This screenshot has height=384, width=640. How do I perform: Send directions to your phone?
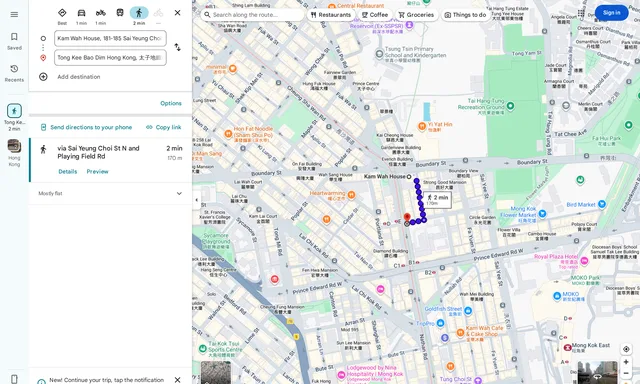(x=87, y=127)
